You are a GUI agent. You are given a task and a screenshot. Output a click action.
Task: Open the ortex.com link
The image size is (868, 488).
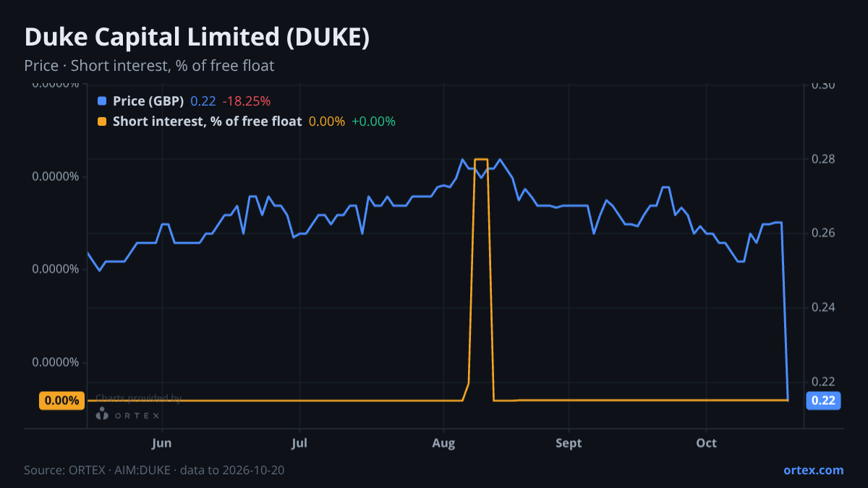(x=813, y=470)
